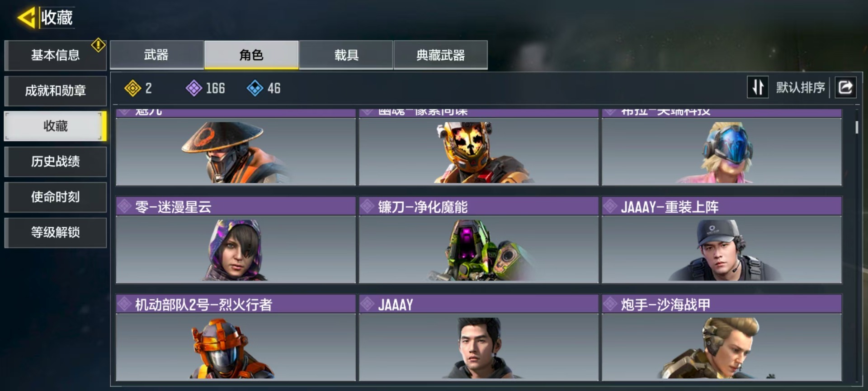Switch to the 载具 tab
This screenshot has height=391, width=868.
pos(346,55)
